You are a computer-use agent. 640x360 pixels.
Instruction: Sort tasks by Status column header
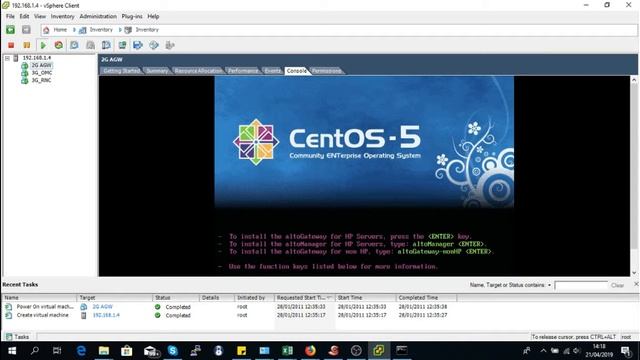pos(176,298)
